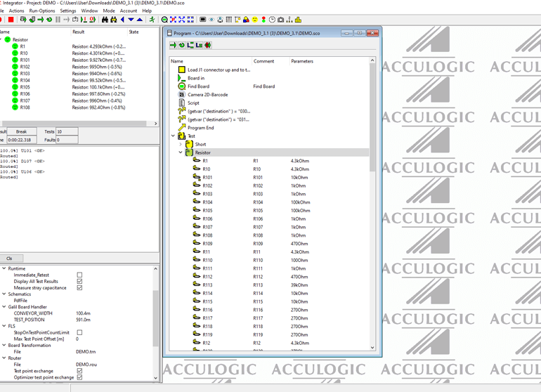The height and width of the screenshot is (392, 541).
Task: Collapse Resistor group in program tree
Action: pos(181,152)
